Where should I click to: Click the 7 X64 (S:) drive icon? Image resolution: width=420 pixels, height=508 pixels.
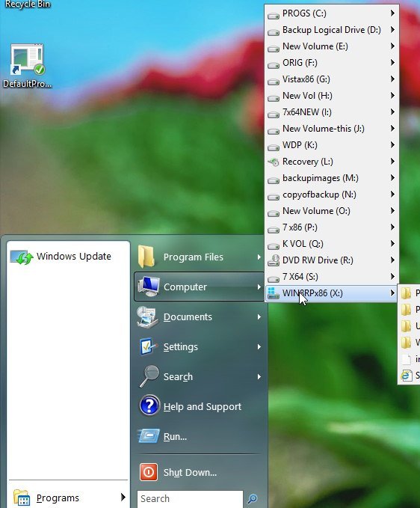(274, 278)
